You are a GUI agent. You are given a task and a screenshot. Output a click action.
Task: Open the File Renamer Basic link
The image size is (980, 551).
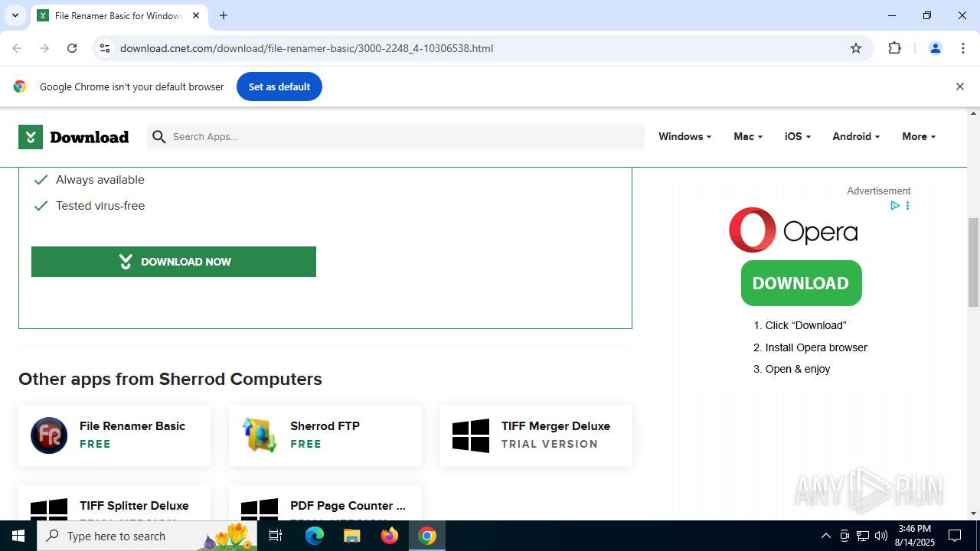click(x=132, y=426)
